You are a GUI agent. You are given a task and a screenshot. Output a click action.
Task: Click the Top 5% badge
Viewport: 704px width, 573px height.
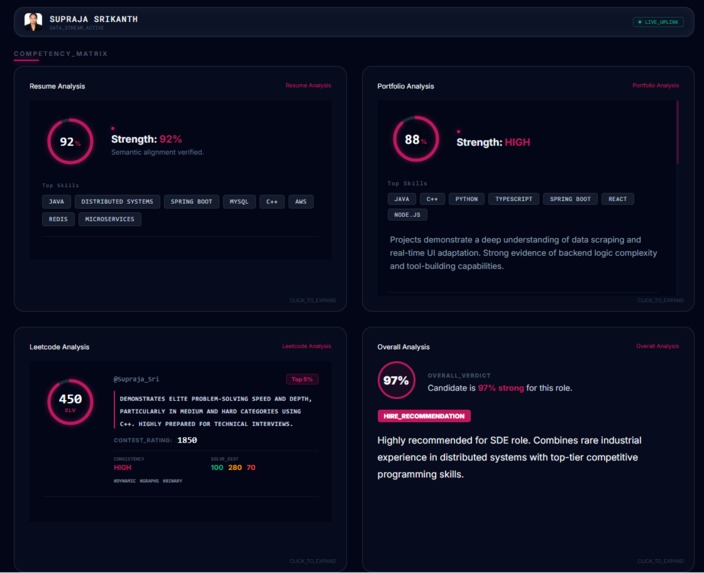[302, 379]
